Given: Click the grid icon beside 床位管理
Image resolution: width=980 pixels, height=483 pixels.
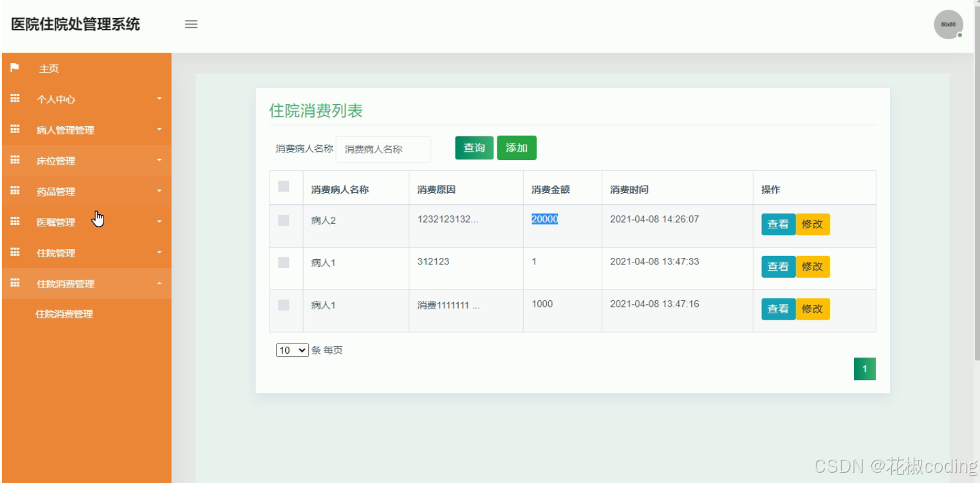Looking at the screenshot, I should point(14,160).
